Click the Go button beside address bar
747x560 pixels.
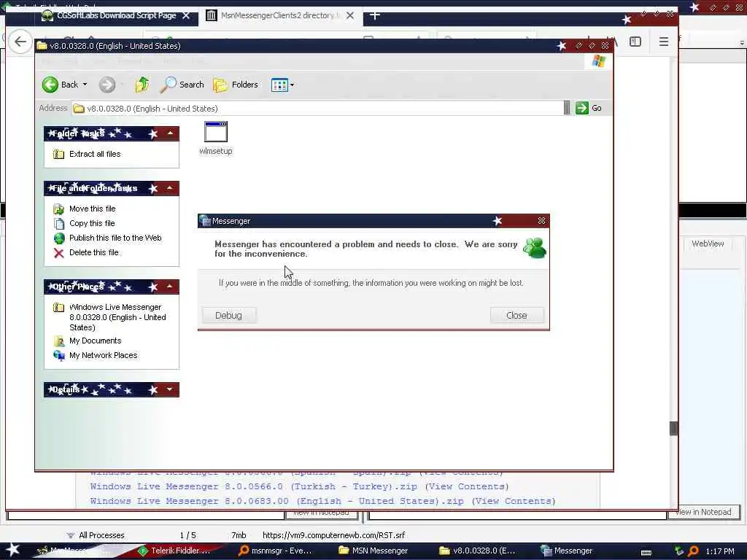pyautogui.click(x=589, y=108)
